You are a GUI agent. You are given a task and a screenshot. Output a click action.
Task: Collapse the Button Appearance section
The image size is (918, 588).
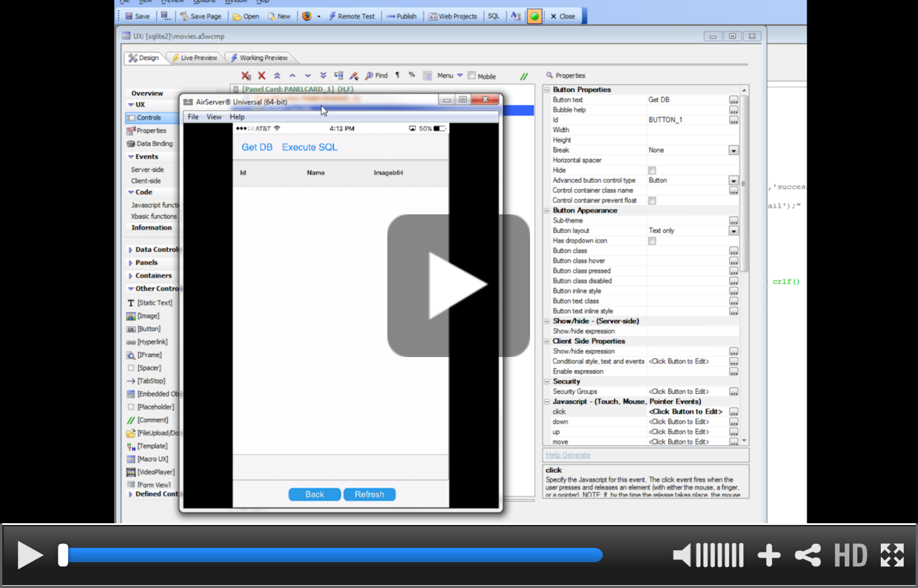point(547,211)
